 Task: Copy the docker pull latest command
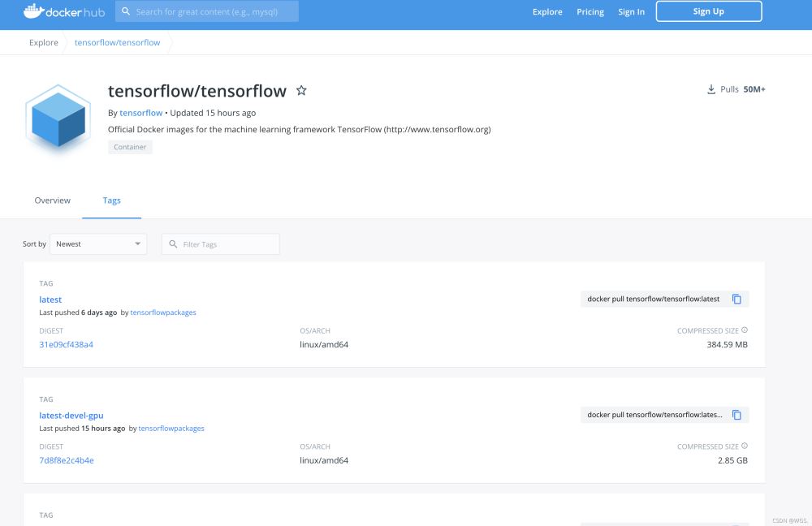[x=736, y=299]
